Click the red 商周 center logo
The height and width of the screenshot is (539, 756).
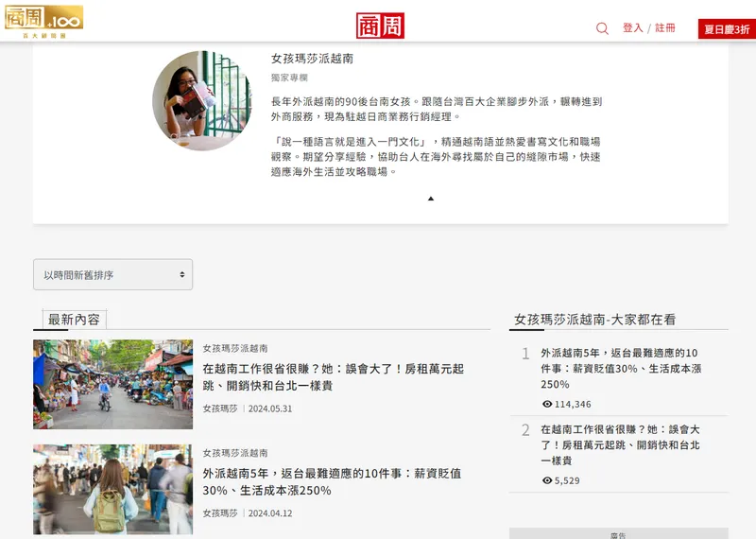point(380,26)
